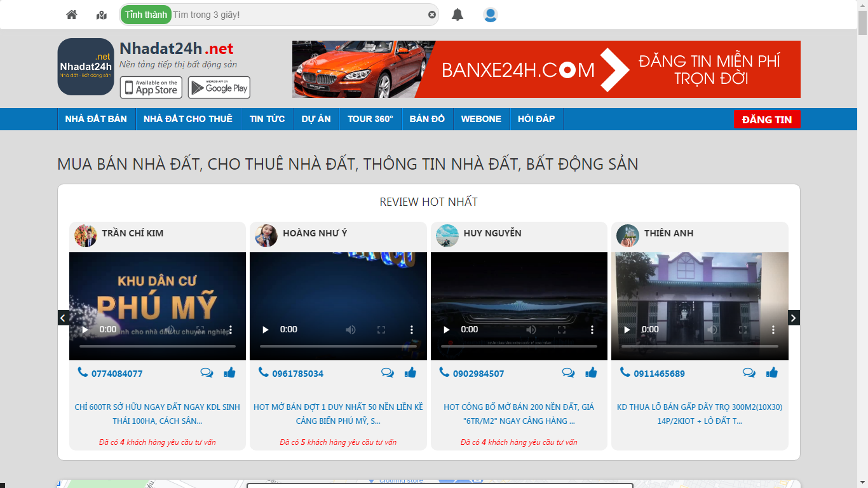Image resolution: width=868 pixels, height=488 pixels.
Task: Open comments on Hoàng Như Ý's card
Action: [388, 373]
